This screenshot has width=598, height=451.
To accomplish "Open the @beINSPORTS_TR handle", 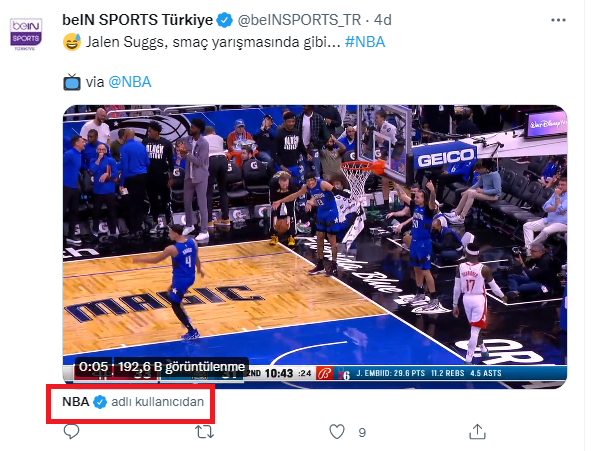I will (299, 20).
